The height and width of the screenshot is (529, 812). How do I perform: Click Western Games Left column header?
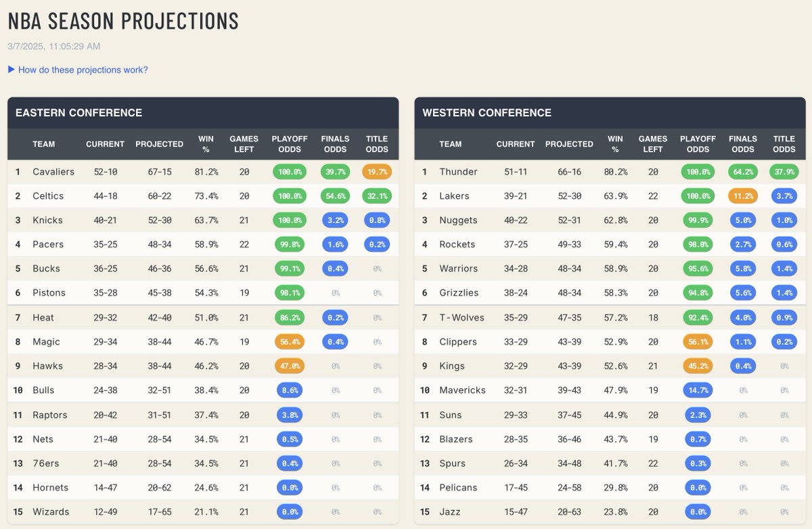tap(653, 144)
